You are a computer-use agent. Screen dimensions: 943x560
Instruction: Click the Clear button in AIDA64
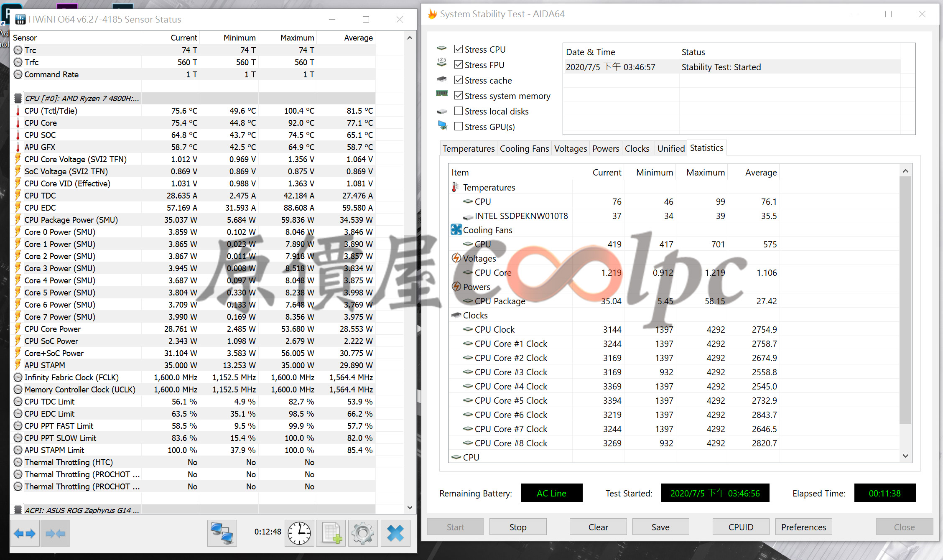pyautogui.click(x=598, y=527)
